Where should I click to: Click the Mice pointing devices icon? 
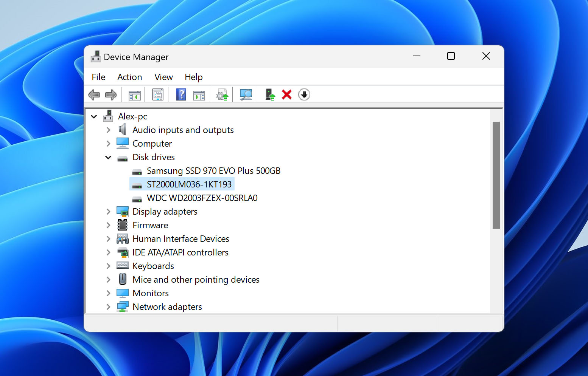click(123, 279)
